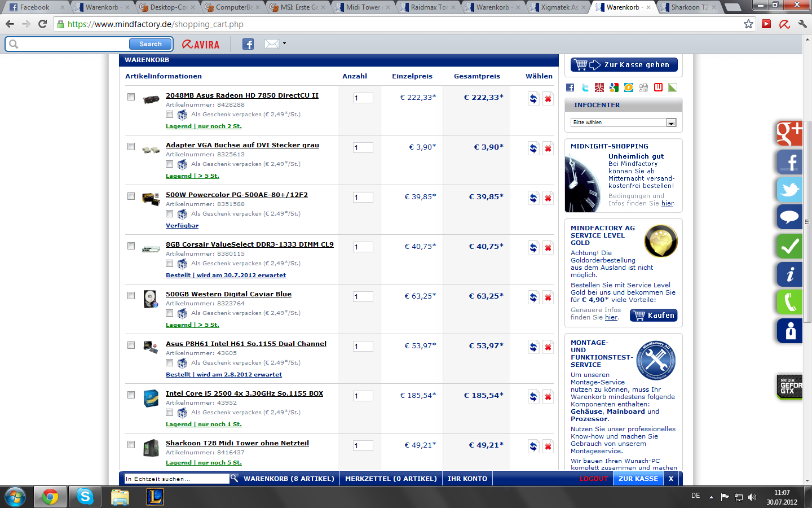The image size is (812, 508).
Task: Click the Facebook icon in Avira toolbar
Action: coord(248,44)
